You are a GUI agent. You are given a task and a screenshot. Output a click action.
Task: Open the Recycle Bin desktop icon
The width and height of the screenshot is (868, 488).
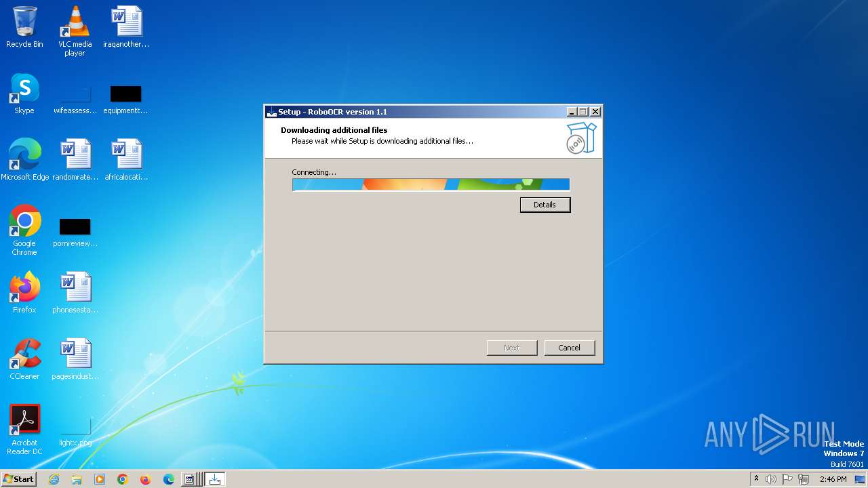24,27
